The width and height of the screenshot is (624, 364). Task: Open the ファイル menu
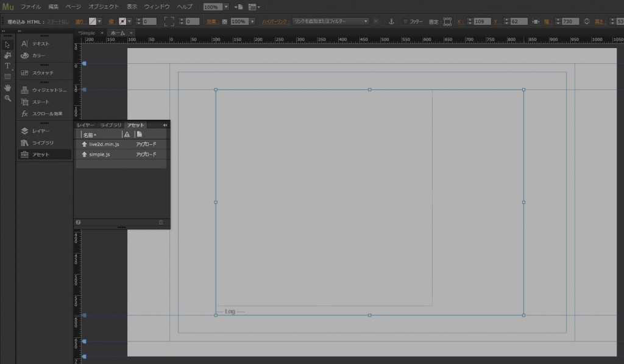point(30,7)
